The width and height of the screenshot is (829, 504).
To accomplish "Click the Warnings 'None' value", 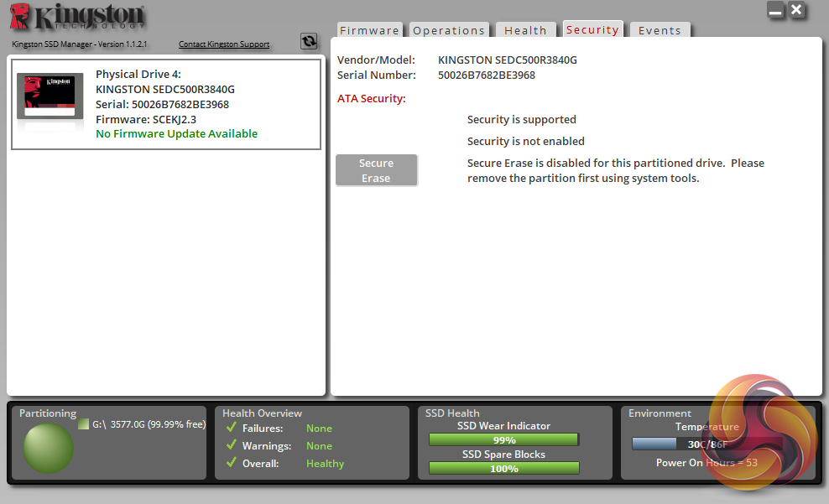I will pyautogui.click(x=320, y=446).
